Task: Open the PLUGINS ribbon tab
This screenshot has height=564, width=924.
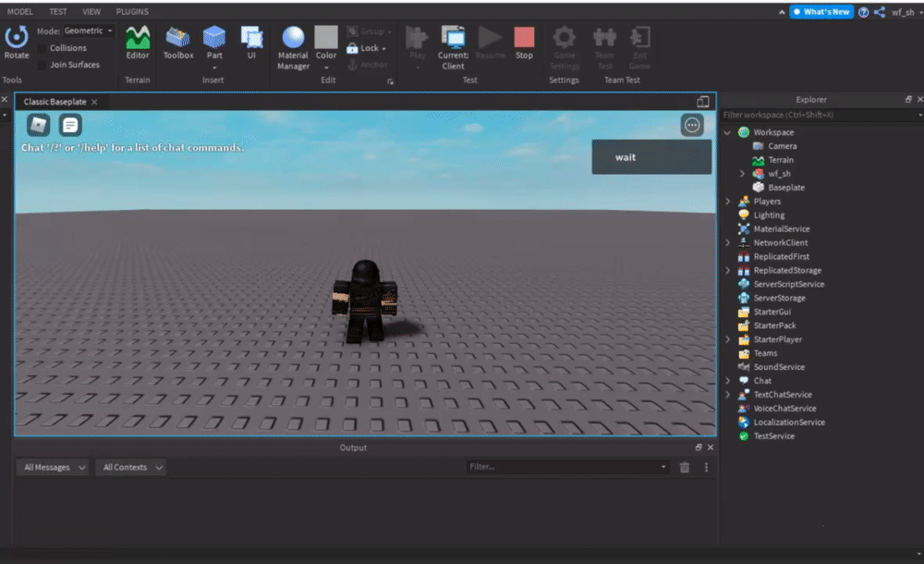Action: [x=132, y=11]
